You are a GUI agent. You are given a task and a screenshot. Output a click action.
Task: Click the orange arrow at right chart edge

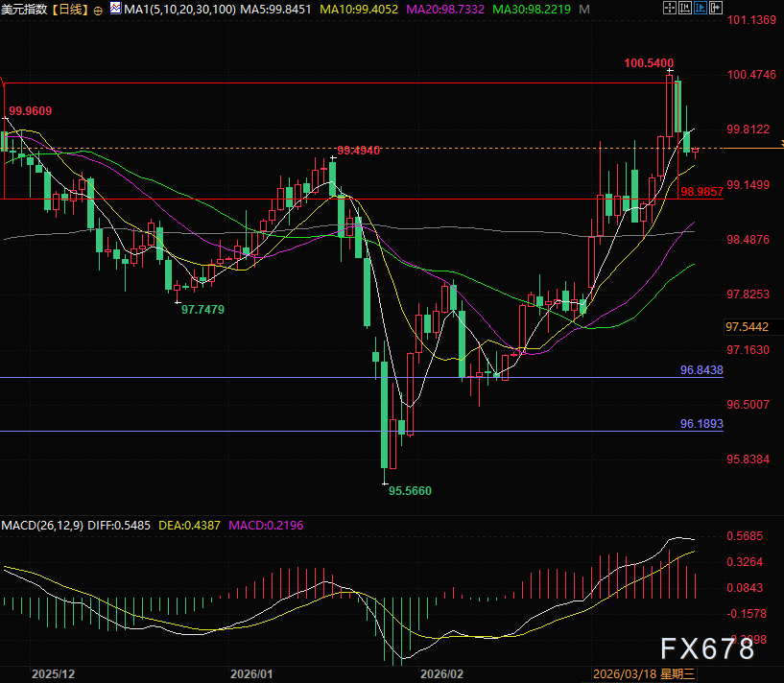(x=781, y=144)
